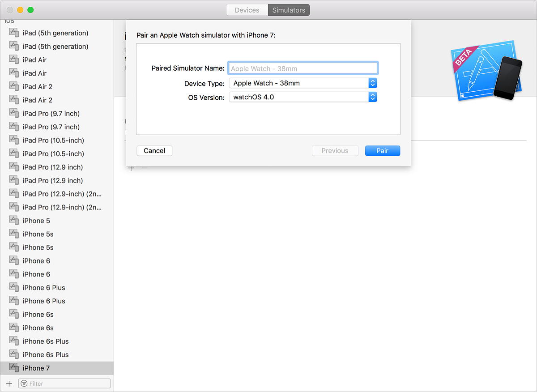Select the second iPhone 5s row
The width and height of the screenshot is (537, 392).
click(57, 247)
